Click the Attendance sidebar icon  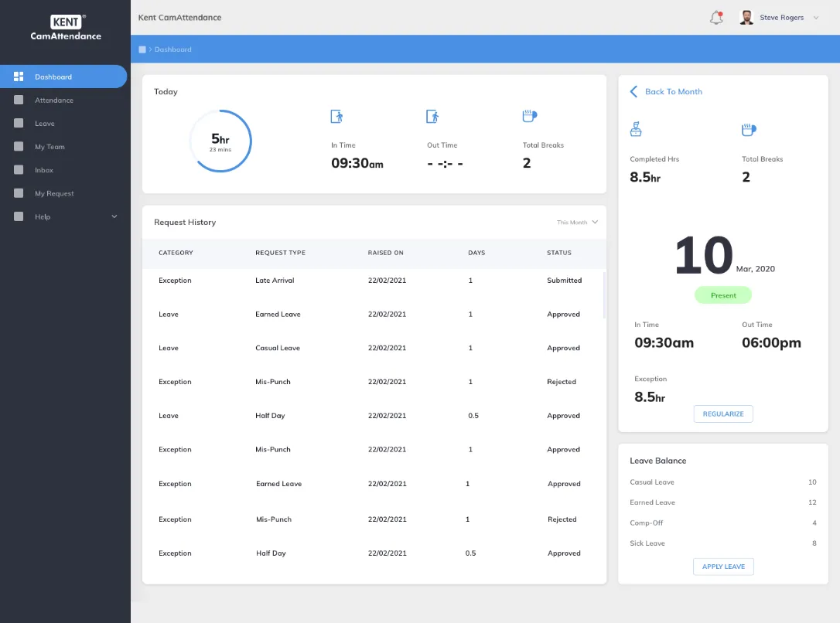[19, 100]
